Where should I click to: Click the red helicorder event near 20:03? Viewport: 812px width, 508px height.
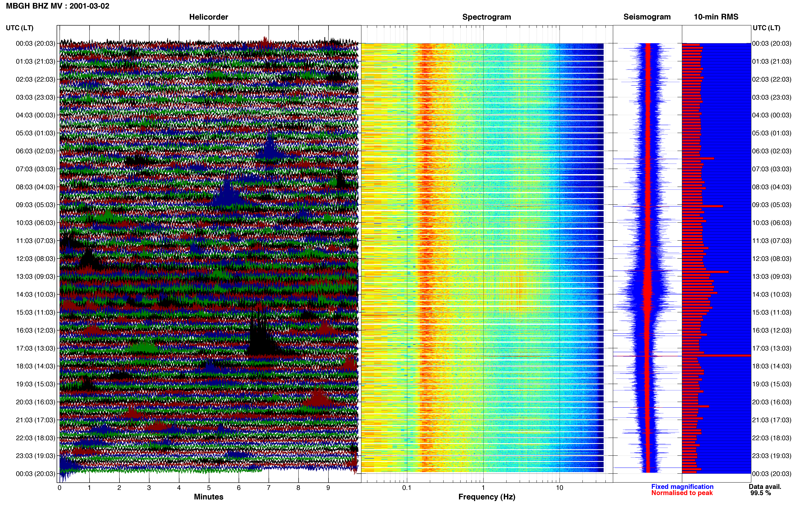(317, 398)
